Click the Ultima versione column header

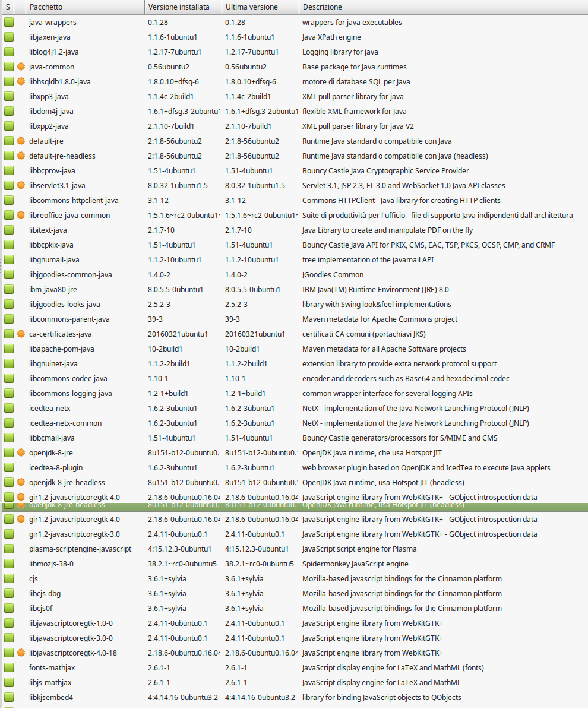point(261,7)
